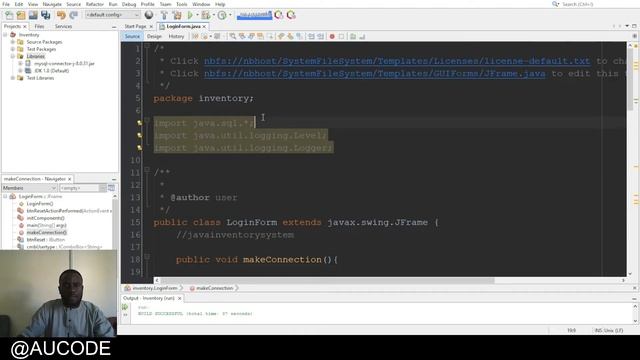Click the Comment lines icon in editor toolbar
Screen dimensions: 640x360
[x=353, y=36]
